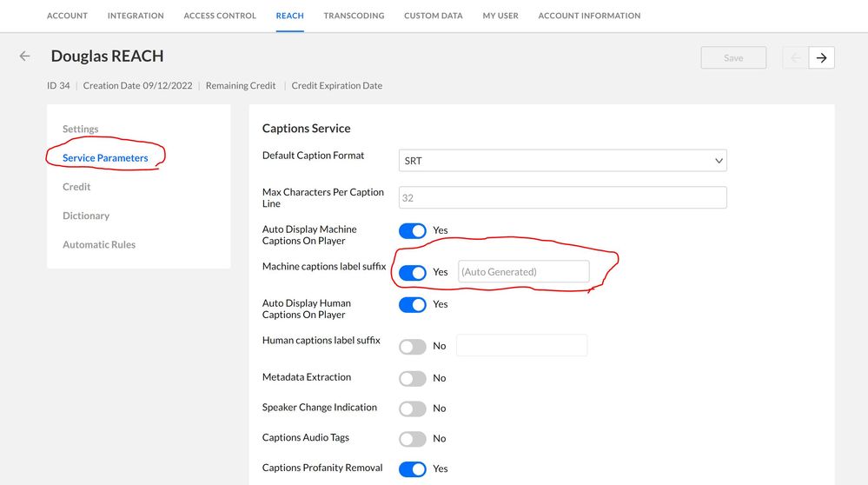Click the Metadata Extraction label

point(307,377)
